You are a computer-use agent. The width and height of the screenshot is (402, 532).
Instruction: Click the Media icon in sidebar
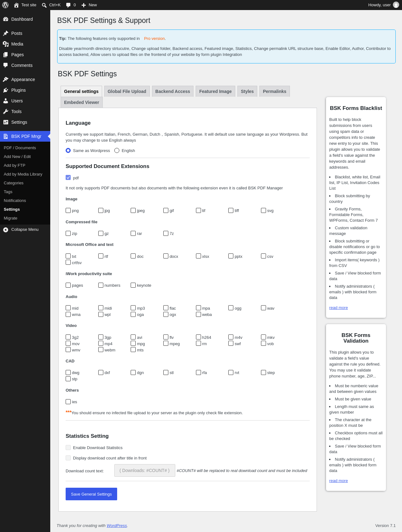(x=6, y=44)
